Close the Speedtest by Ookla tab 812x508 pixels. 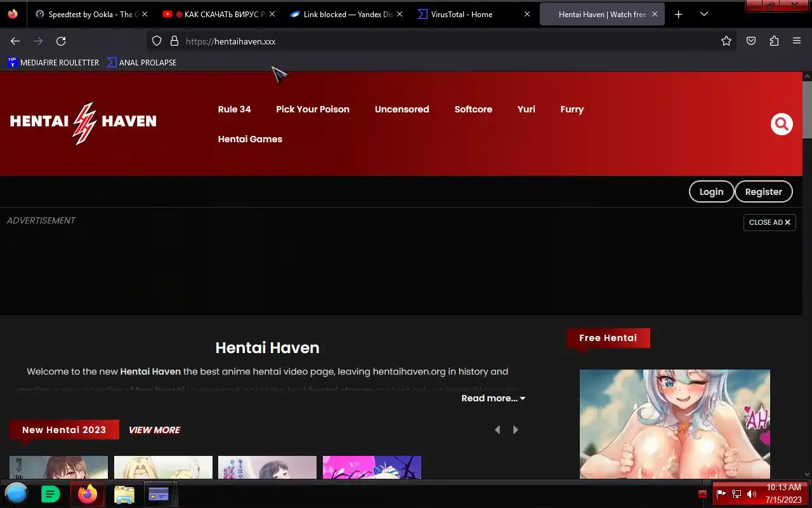pos(145,14)
